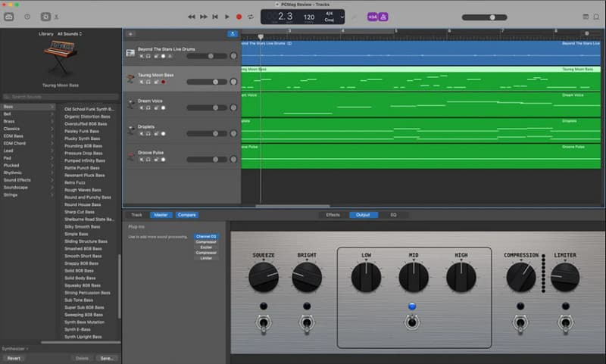Solo the Droplets track with headphones icon

149,133
